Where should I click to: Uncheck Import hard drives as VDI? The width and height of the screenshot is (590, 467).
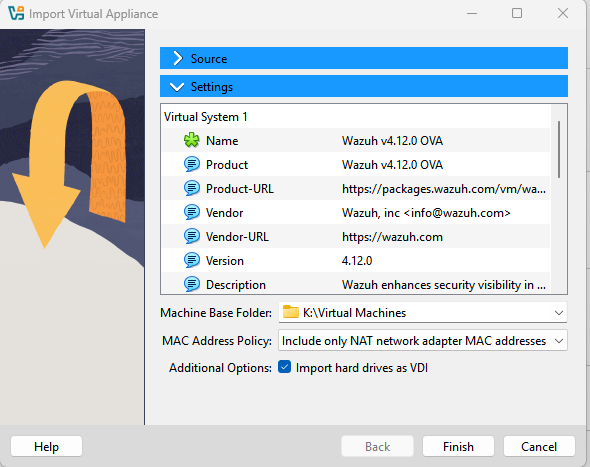(284, 367)
